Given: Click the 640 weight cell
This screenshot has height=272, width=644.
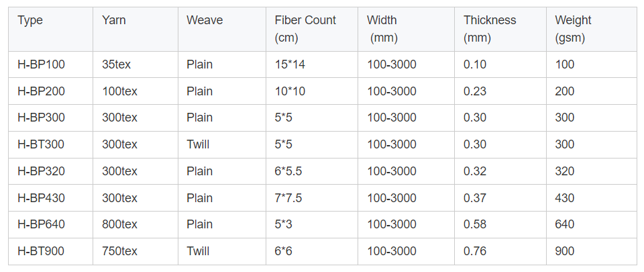Looking at the screenshot, I should (565, 224).
